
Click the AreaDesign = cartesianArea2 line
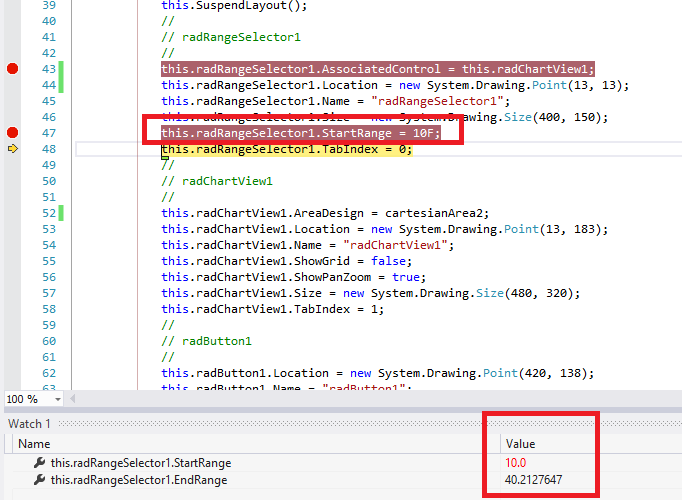325,213
